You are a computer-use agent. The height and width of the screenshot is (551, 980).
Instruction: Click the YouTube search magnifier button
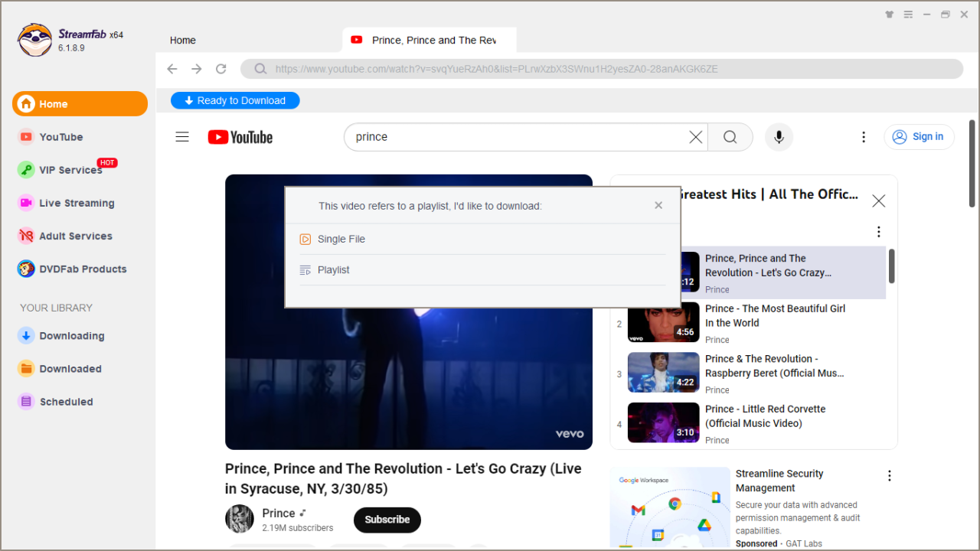730,137
